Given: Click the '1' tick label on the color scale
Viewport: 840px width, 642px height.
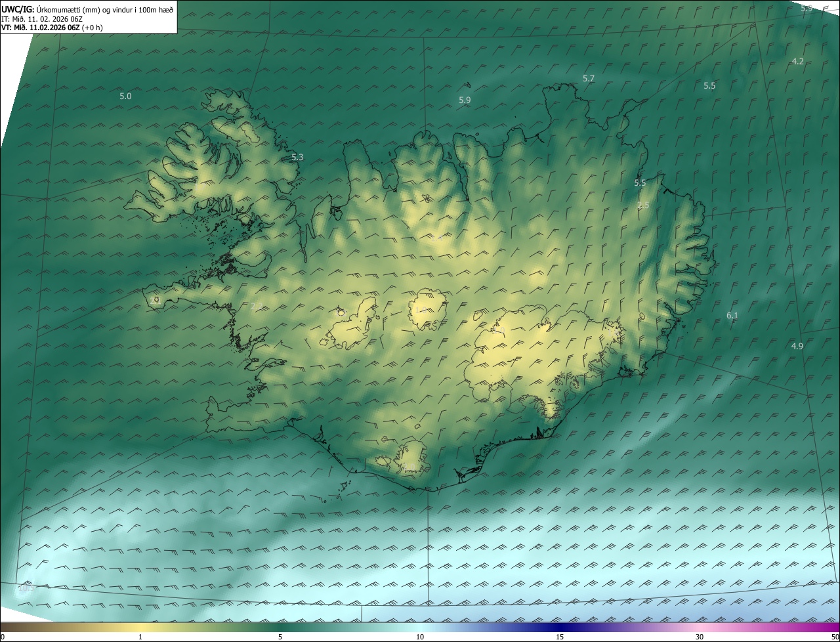Looking at the screenshot, I should (140, 637).
